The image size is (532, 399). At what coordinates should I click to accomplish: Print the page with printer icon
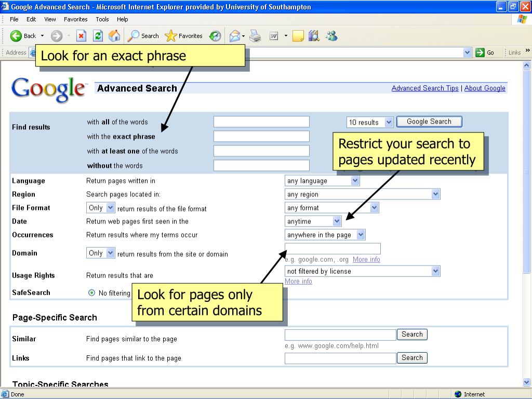pyautogui.click(x=255, y=36)
